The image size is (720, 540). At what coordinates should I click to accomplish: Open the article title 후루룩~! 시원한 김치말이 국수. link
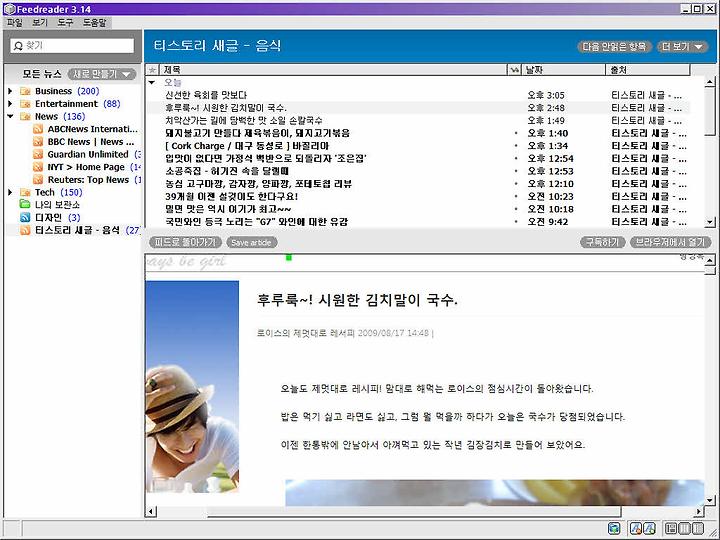click(357, 300)
